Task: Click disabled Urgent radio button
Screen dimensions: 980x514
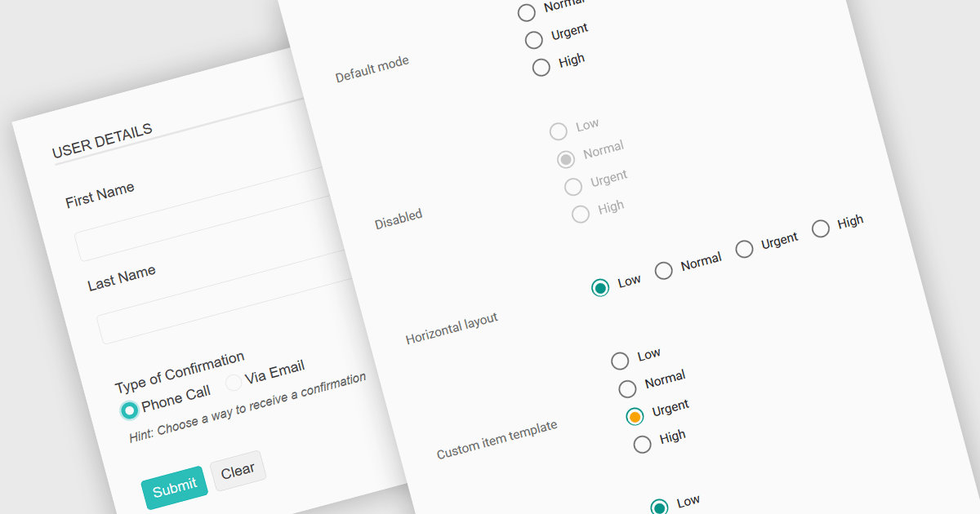Action: [x=573, y=187]
